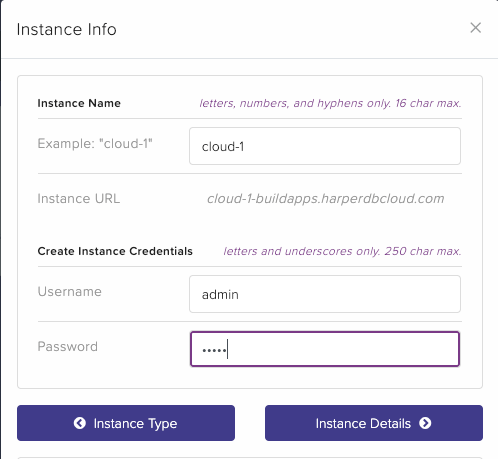Select the generated Instance URL text

(325, 199)
